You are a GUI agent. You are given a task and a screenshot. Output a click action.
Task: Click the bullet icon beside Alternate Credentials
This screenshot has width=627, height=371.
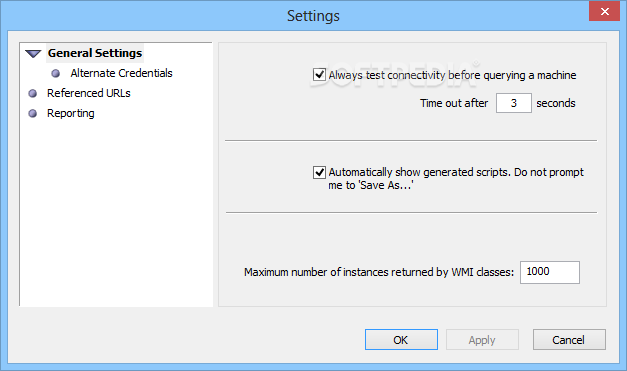(56, 74)
